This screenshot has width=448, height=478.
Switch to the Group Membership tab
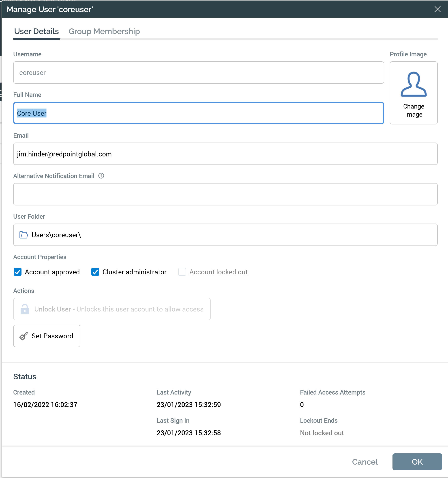point(104,32)
